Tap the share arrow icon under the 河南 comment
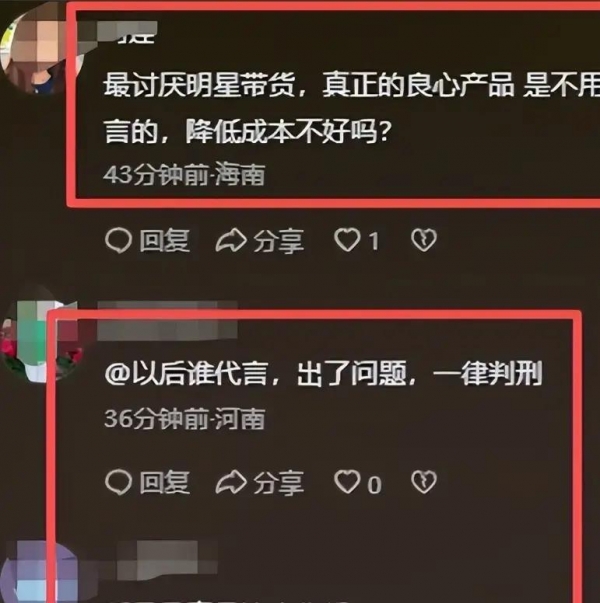The width and height of the screenshot is (600, 603). tap(231, 482)
